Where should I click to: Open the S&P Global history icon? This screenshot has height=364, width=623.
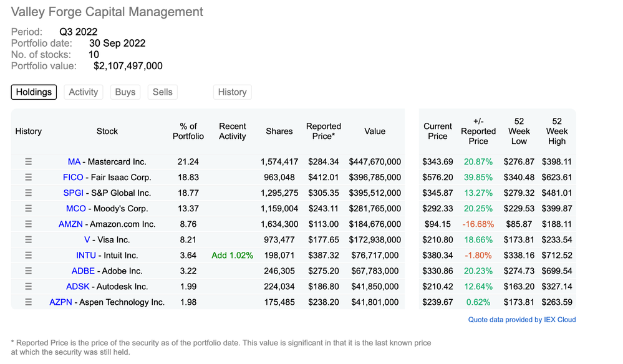pos(28,193)
